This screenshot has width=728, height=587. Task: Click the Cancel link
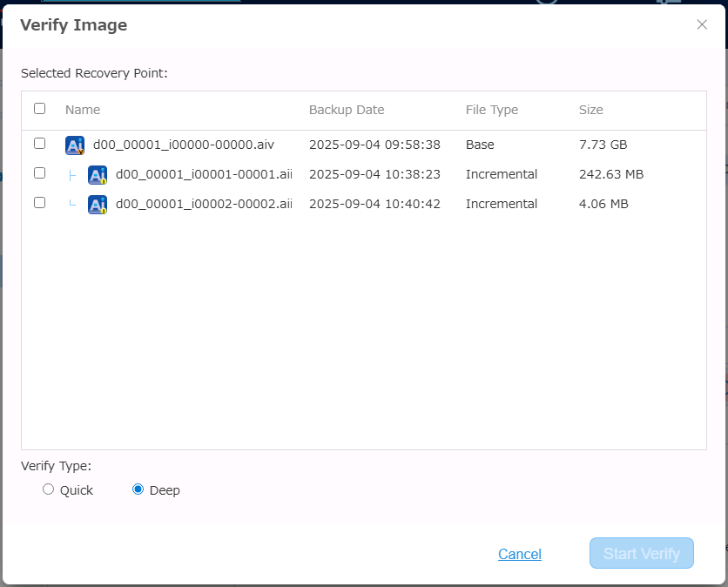pyautogui.click(x=520, y=554)
